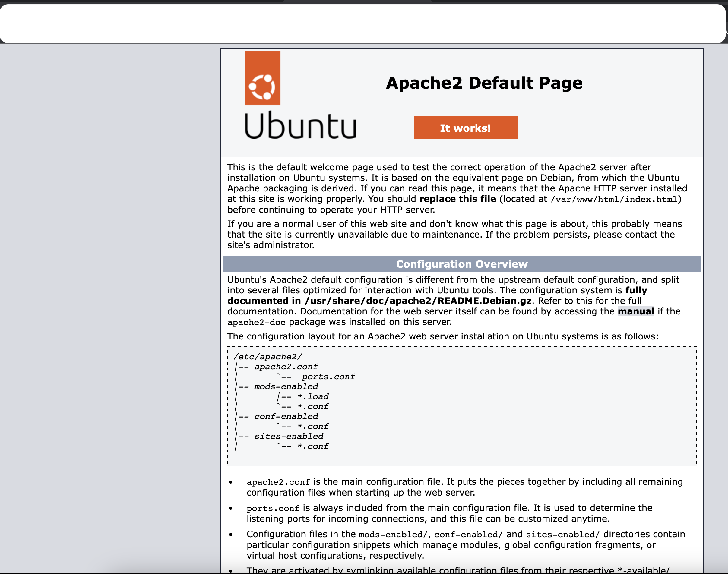Click conf-enabled in the config tree
Screen dimensions: 728x574
pos(286,416)
